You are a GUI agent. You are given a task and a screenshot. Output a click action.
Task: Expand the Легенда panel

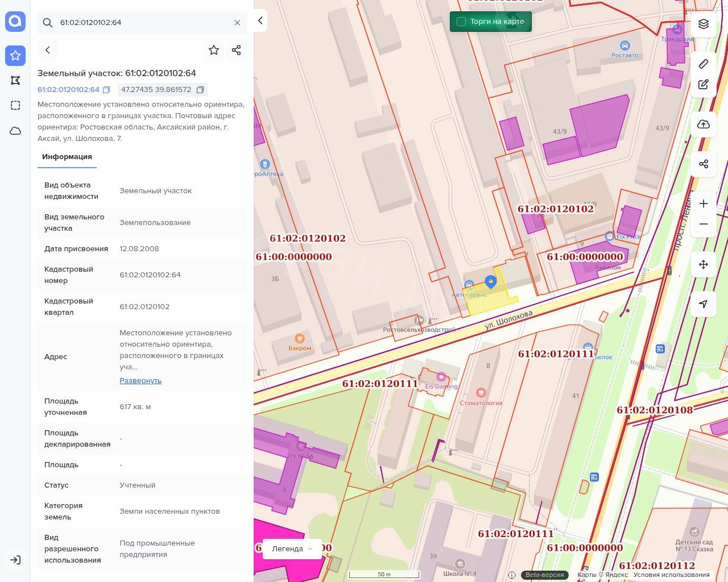(292, 548)
